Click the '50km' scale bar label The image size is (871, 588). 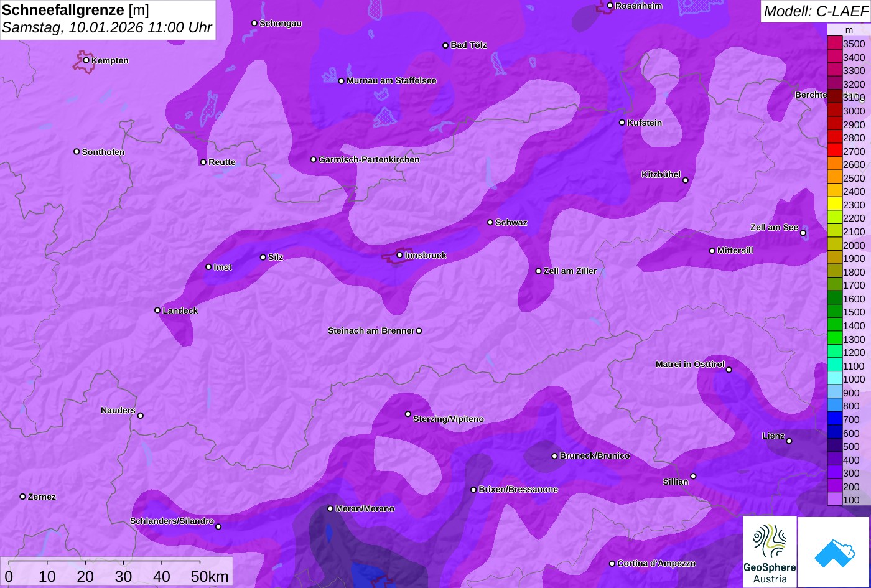tap(210, 576)
